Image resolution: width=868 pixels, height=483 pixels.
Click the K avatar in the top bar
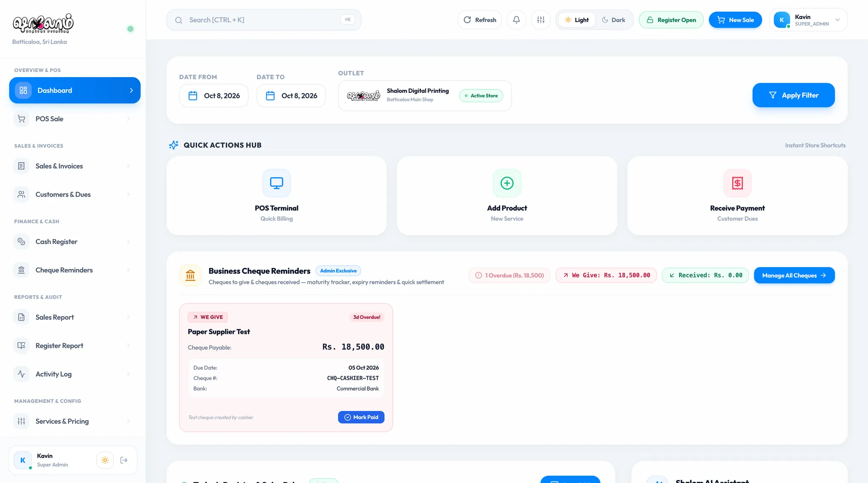click(782, 20)
